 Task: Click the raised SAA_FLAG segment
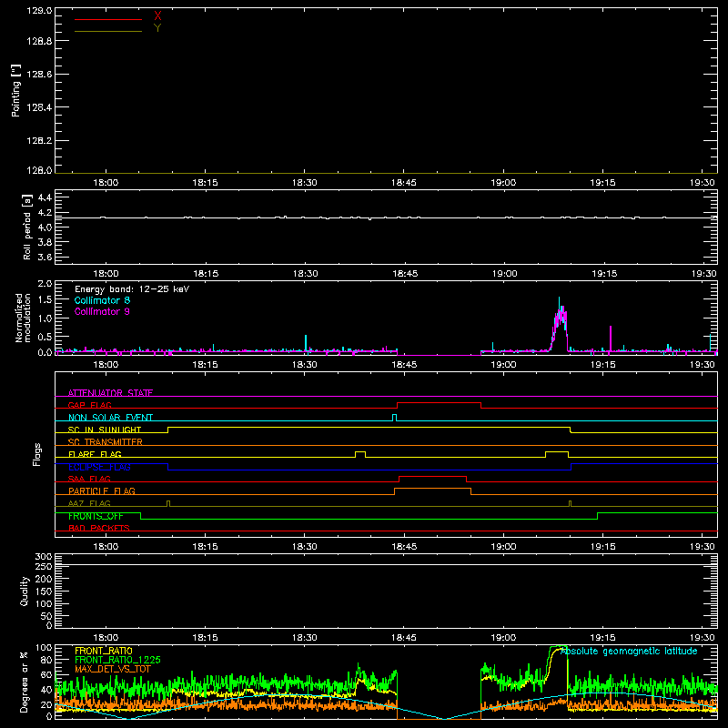coord(433,476)
